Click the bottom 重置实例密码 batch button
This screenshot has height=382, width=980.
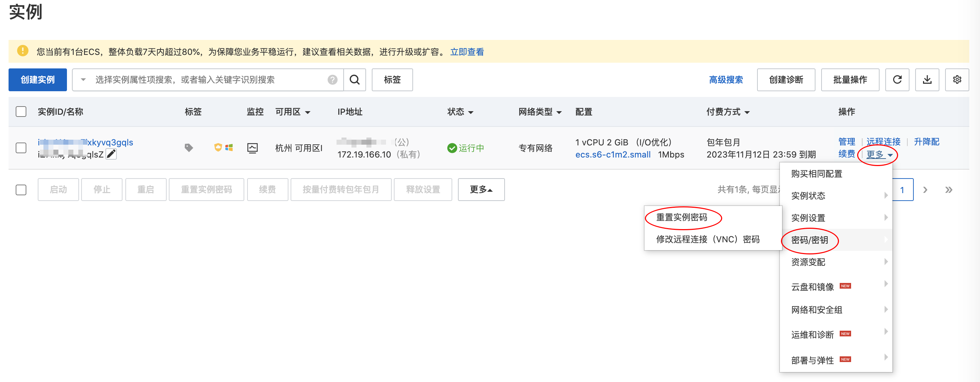[207, 190]
